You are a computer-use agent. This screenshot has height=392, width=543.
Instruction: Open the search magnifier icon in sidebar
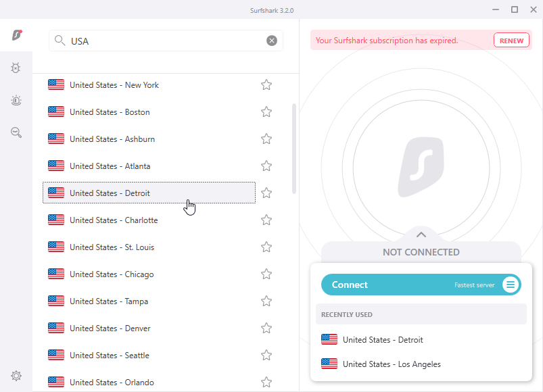point(16,132)
